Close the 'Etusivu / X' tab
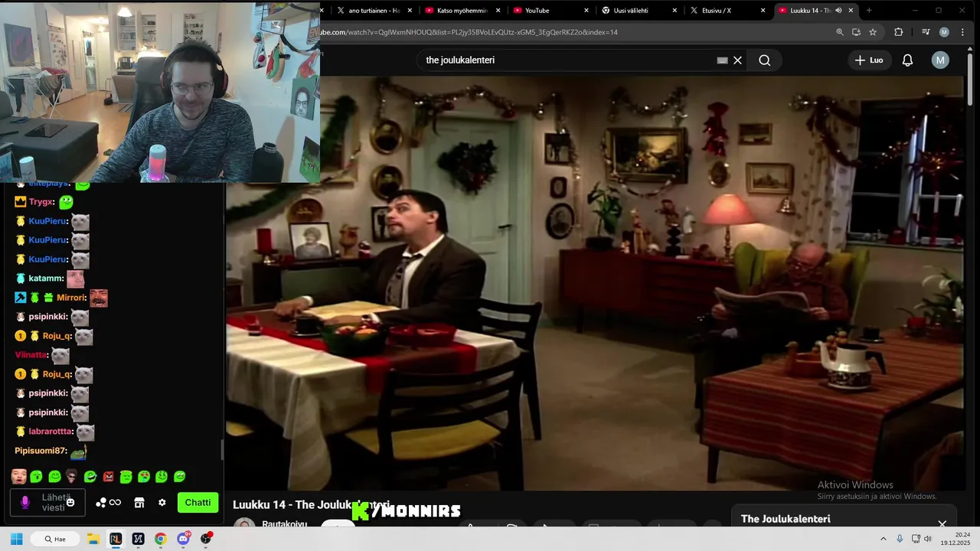This screenshot has height=551, width=980. (763, 11)
